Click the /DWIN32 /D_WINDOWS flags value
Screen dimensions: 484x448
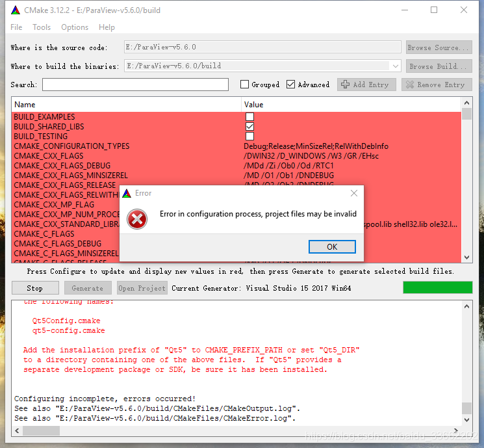(x=311, y=156)
